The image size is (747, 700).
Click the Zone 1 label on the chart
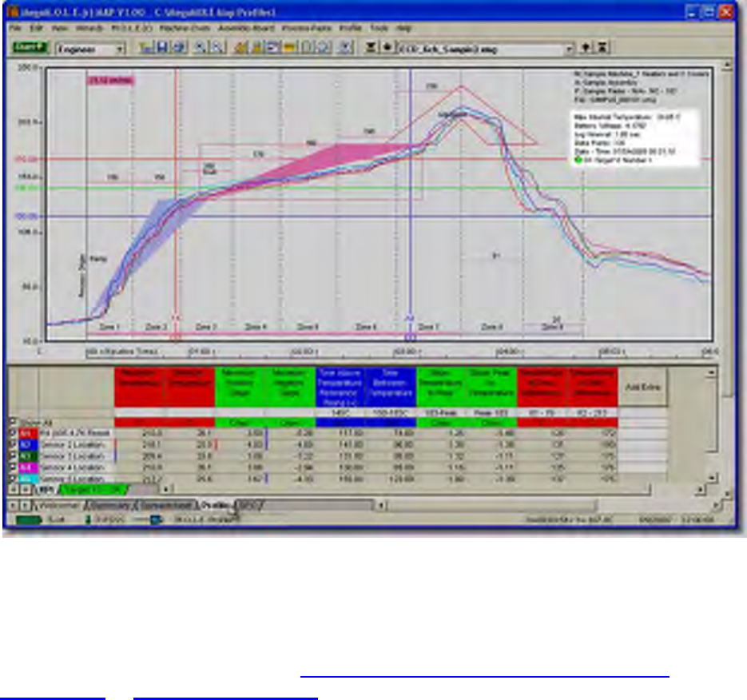point(109,327)
